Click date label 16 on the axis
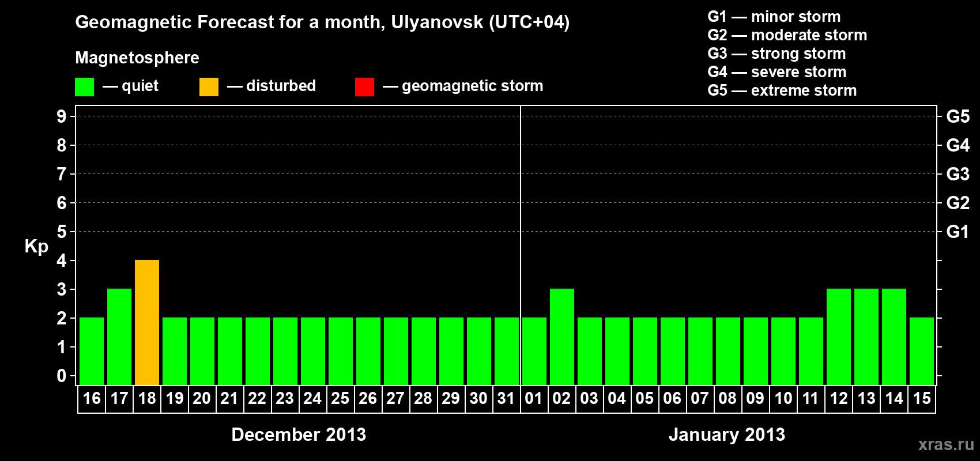The image size is (980, 461). coord(92,398)
